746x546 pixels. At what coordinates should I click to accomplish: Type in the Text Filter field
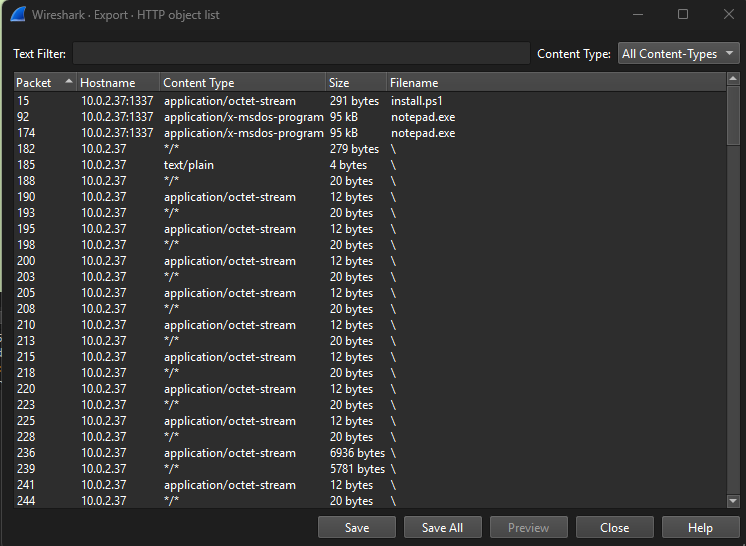tap(300, 54)
